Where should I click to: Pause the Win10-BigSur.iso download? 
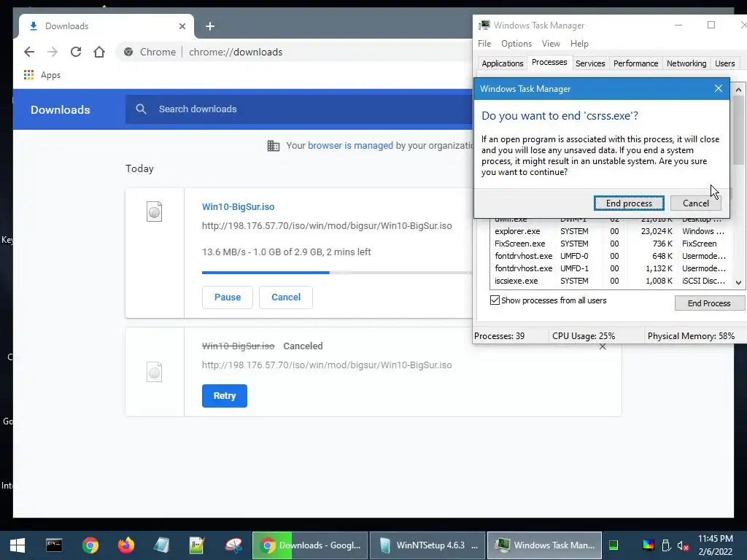(228, 297)
